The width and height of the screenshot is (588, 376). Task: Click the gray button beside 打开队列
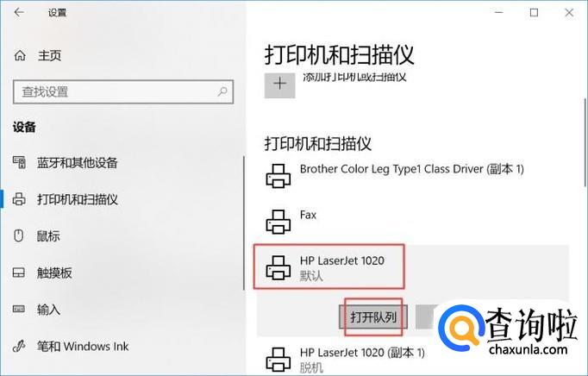(x=427, y=316)
